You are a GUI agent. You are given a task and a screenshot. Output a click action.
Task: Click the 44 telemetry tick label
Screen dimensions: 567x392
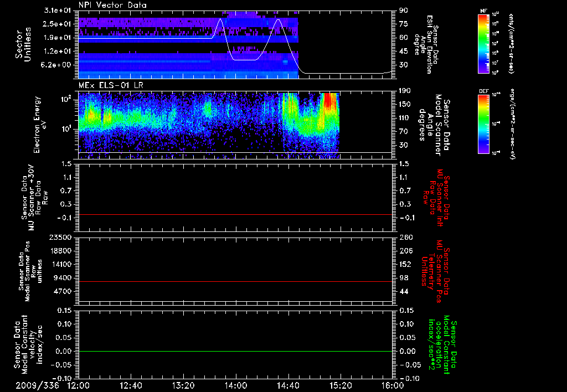tap(404, 291)
